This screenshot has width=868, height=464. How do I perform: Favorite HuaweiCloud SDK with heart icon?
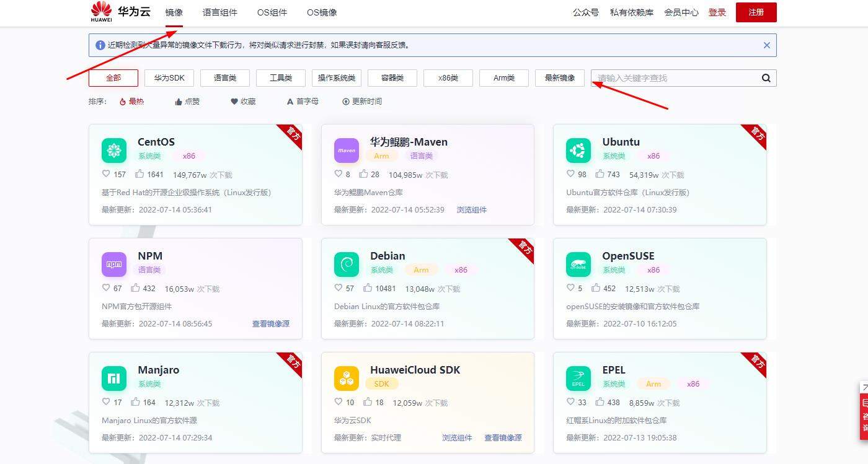pos(339,402)
